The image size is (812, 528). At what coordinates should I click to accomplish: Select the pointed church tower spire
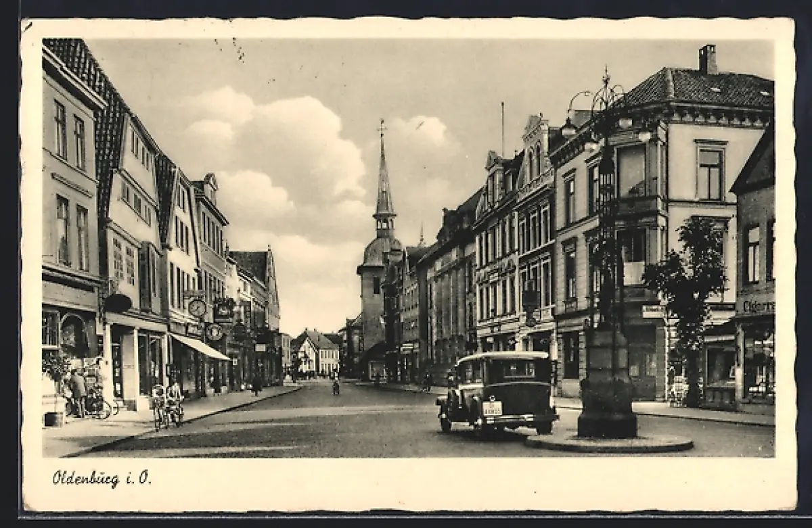coord(384,176)
